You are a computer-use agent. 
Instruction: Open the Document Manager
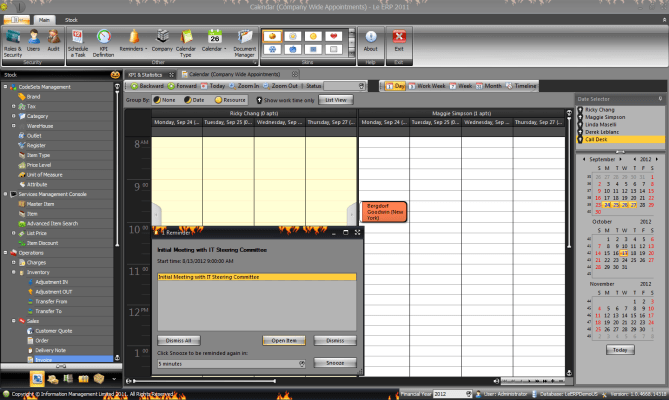pyautogui.click(x=244, y=40)
